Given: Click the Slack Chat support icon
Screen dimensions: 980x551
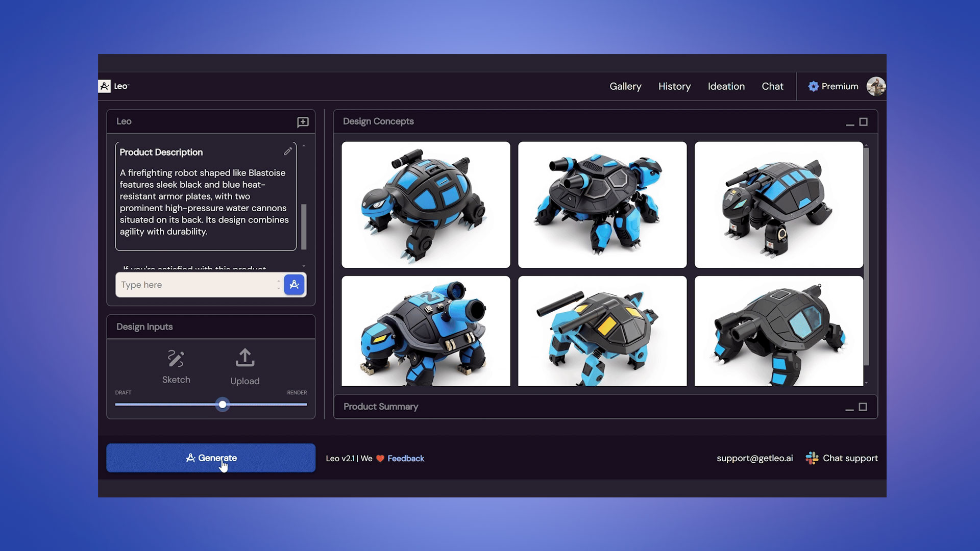Looking at the screenshot, I should click(812, 458).
